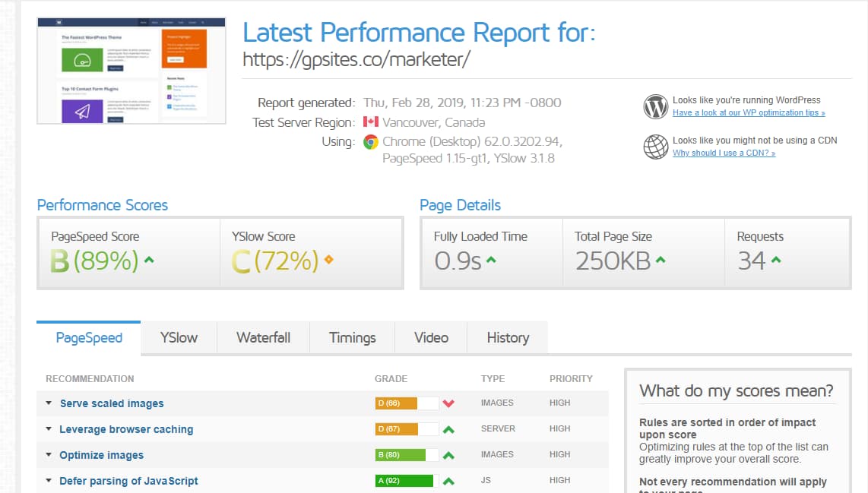Screen dimensions: 868x493
Task: Click the green arrow beside Leverage browser caching
Action: click(448, 429)
